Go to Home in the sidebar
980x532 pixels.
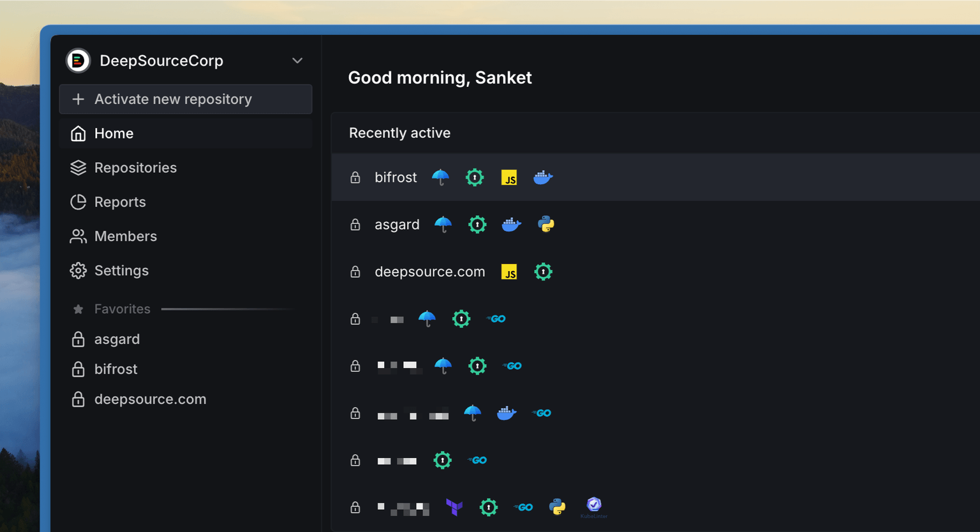[186, 133]
